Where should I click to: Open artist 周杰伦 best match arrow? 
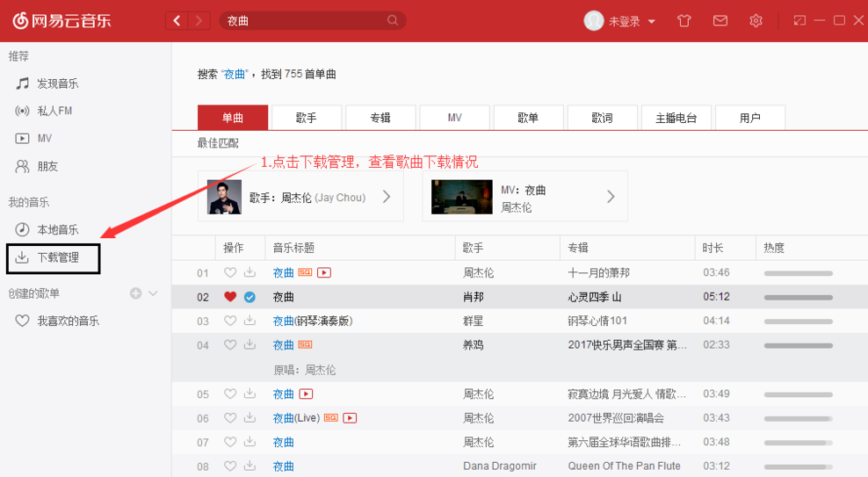[386, 197]
